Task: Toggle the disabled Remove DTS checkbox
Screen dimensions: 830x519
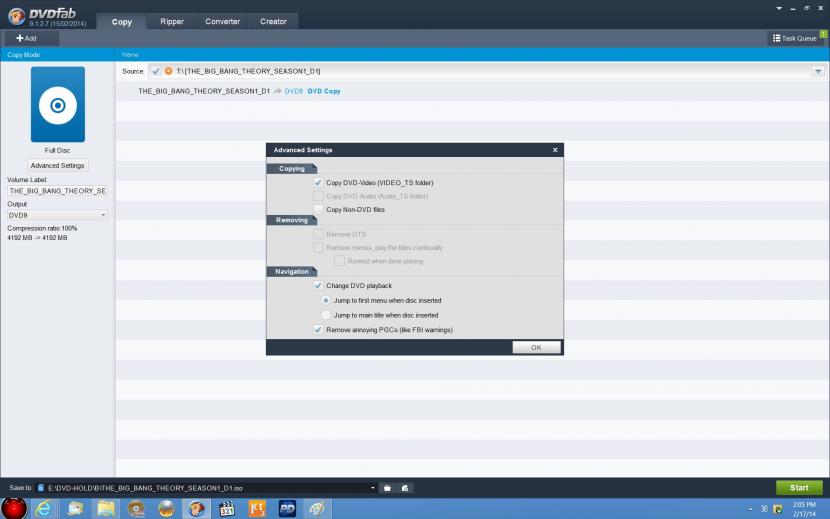Action: click(x=318, y=234)
